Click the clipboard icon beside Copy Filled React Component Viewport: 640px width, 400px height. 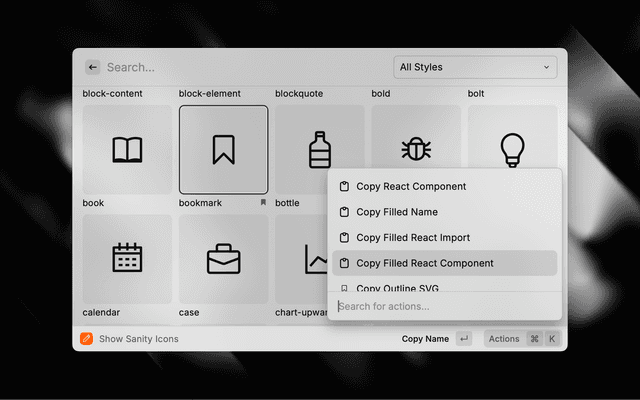(x=344, y=263)
